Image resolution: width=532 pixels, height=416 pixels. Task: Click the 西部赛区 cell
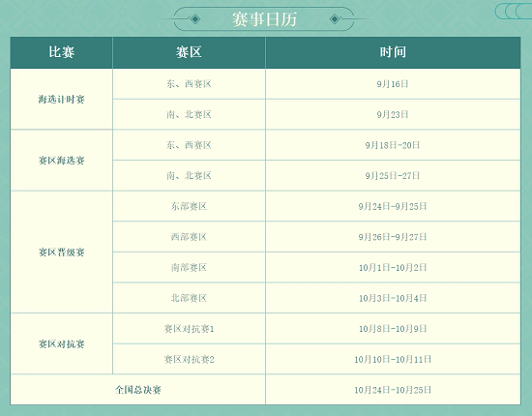(x=189, y=236)
